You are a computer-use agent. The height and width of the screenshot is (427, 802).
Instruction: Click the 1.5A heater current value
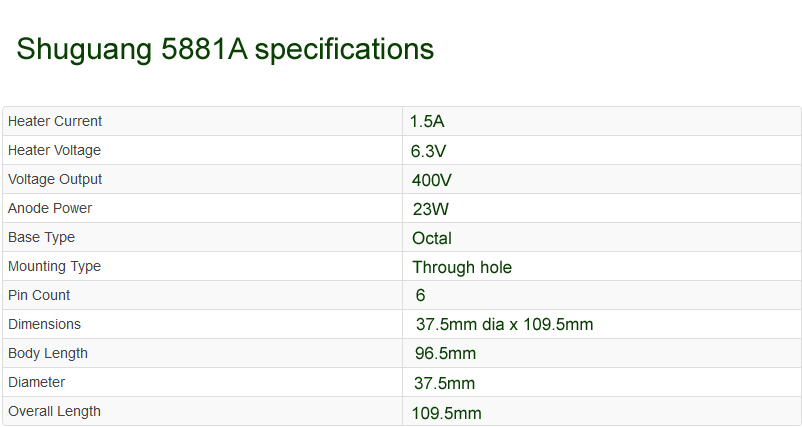(427, 122)
